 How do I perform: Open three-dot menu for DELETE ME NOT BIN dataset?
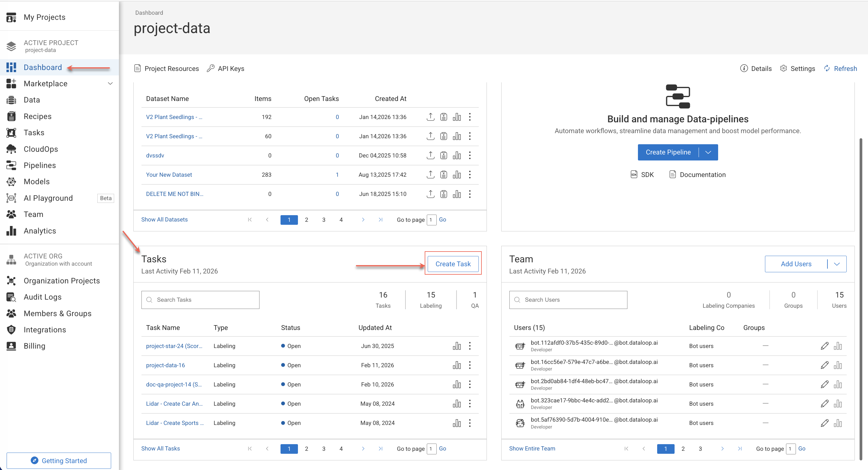pyautogui.click(x=470, y=194)
